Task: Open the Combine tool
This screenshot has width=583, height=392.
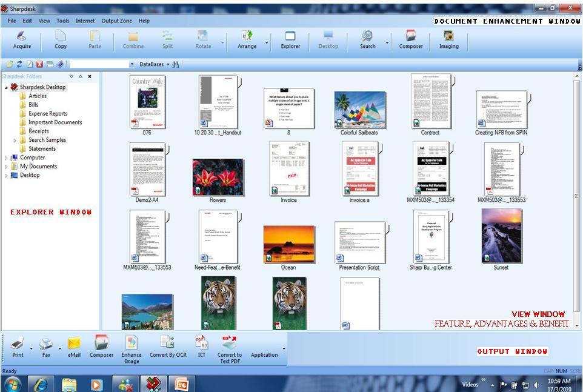Action: coord(133,39)
